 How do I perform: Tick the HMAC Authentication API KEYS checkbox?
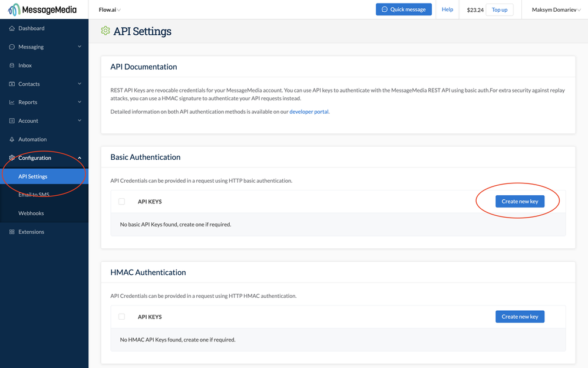(121, 317)
